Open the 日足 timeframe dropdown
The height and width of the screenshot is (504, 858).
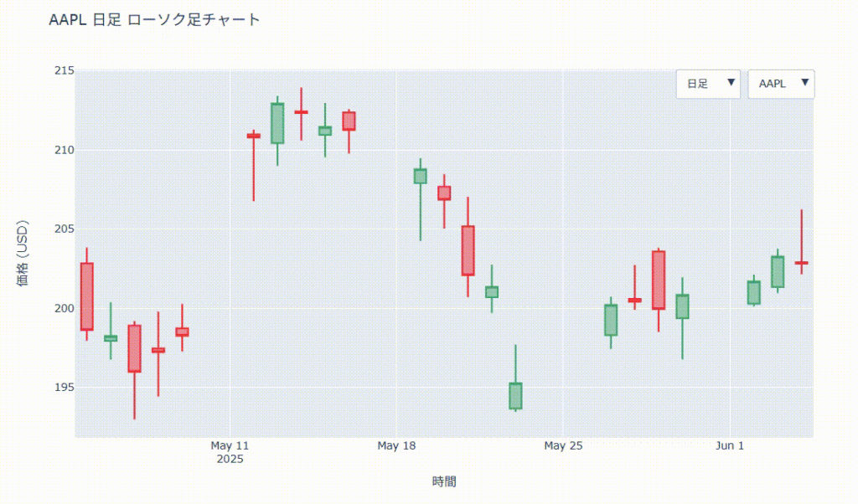[x=708, y=84]
